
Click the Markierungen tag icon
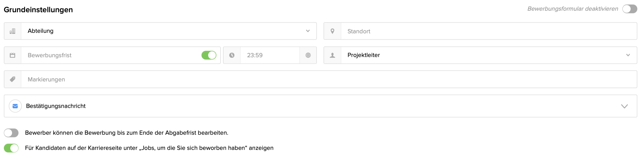[x=12, y=79]
